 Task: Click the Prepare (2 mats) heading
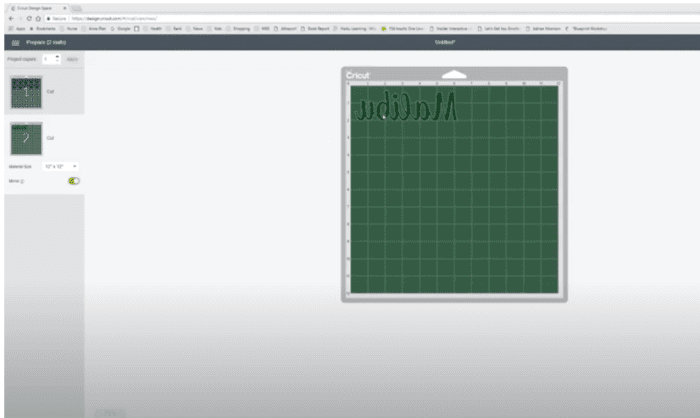coord(46,42)
